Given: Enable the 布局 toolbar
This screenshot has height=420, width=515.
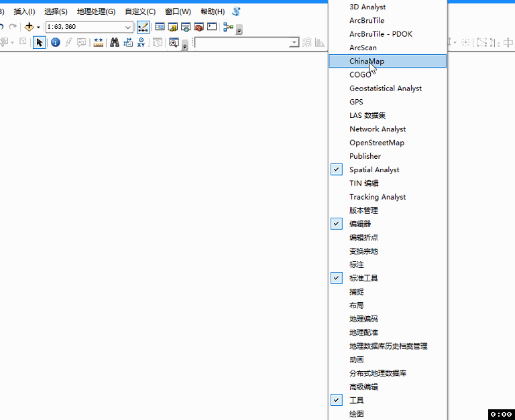Looking at the screenshot, I should (388, 305).
